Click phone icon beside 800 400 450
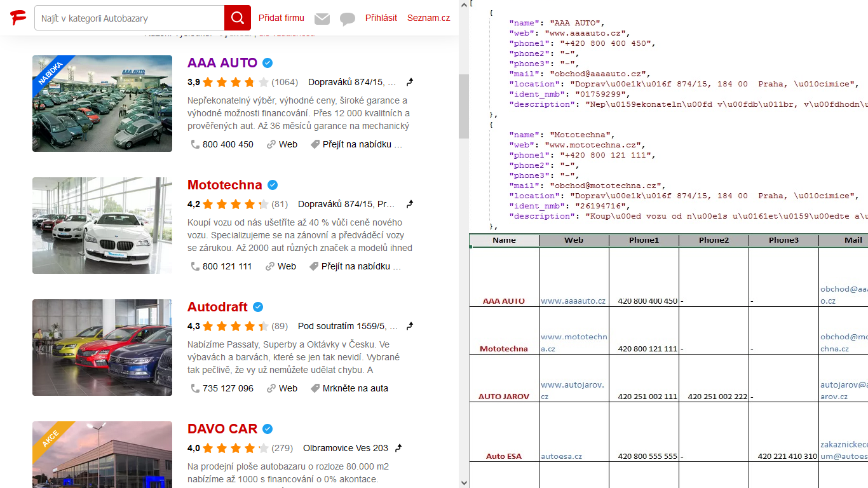Viewport: 868px width, 488px height. pyautogui.click(x=195, y=144)
